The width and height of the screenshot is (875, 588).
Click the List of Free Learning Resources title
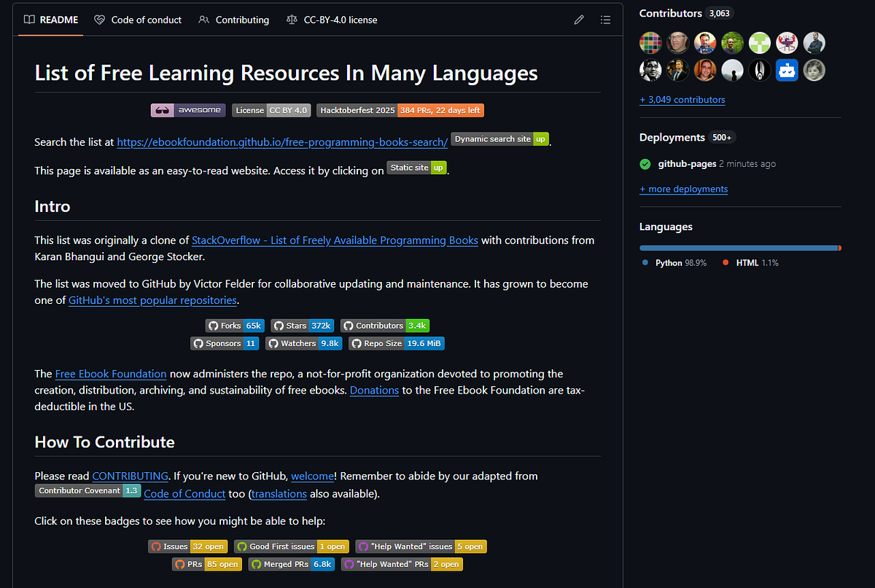[x=286, y=73]
